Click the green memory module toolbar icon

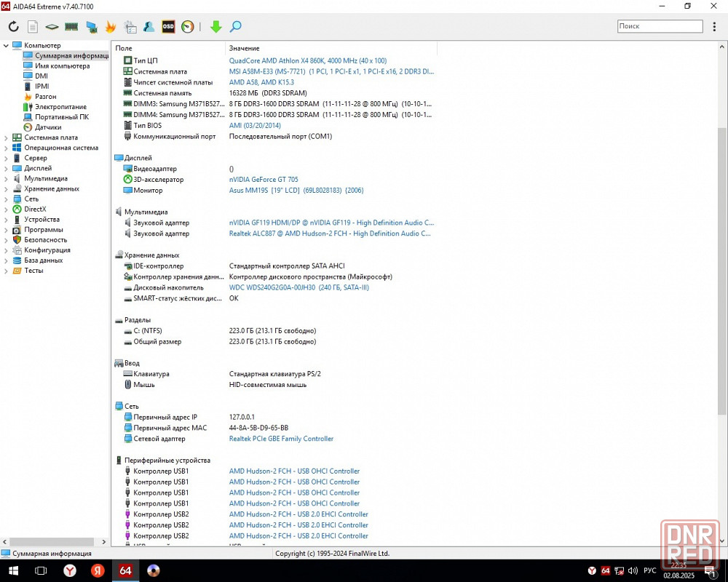(71, 26)
